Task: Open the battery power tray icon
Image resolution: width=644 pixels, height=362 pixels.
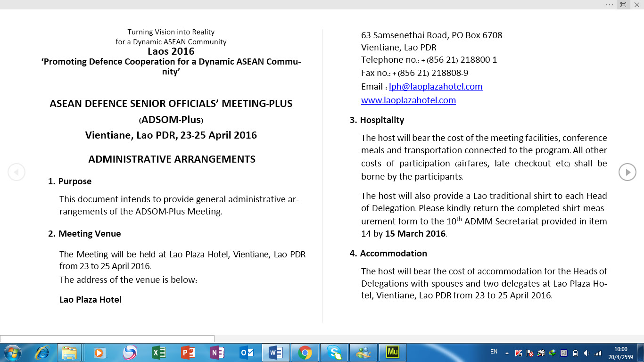Action: click(x=575, y=353)
